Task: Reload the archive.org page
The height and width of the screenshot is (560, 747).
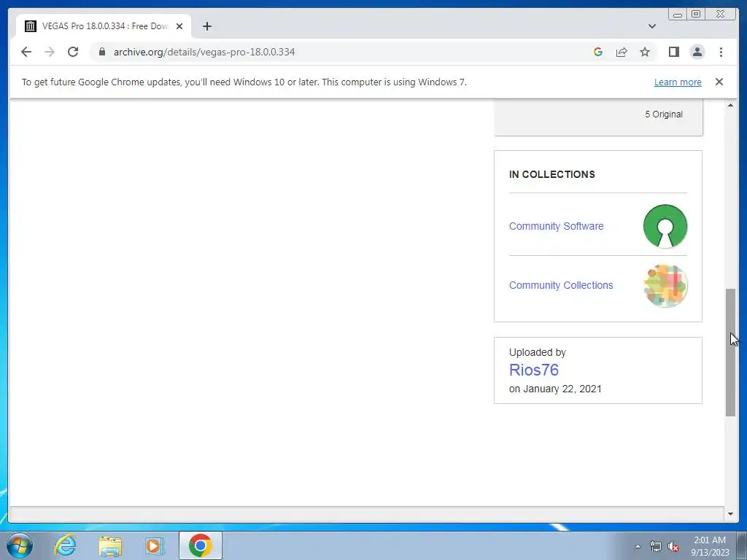Action: 73,52
